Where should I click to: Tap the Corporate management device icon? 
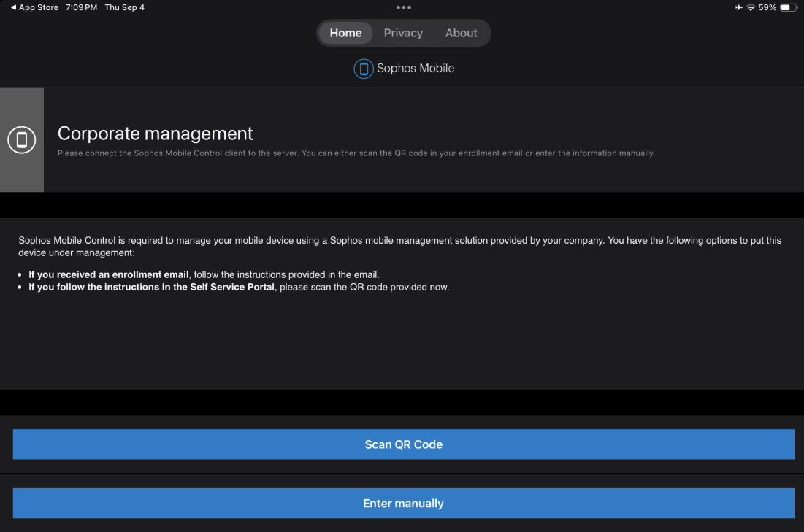pos(21,139)
